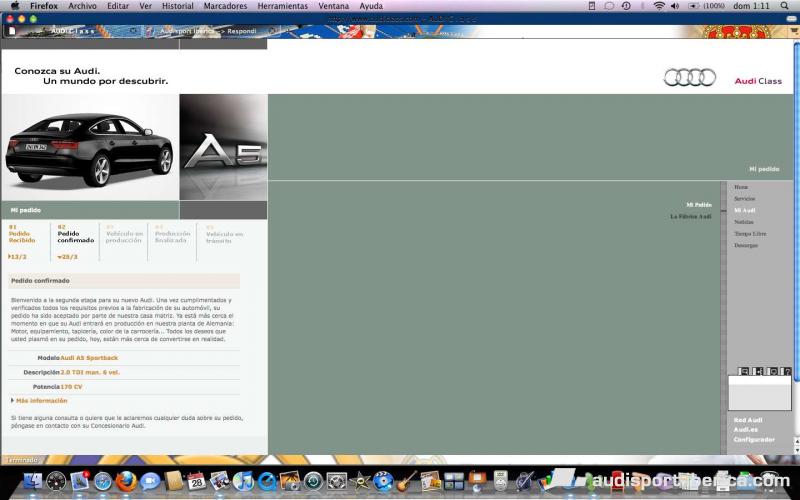Click the Firefox icon in the dock
Image resolution: width=800 pixels, height=500 pixels.
pos(126,481)
